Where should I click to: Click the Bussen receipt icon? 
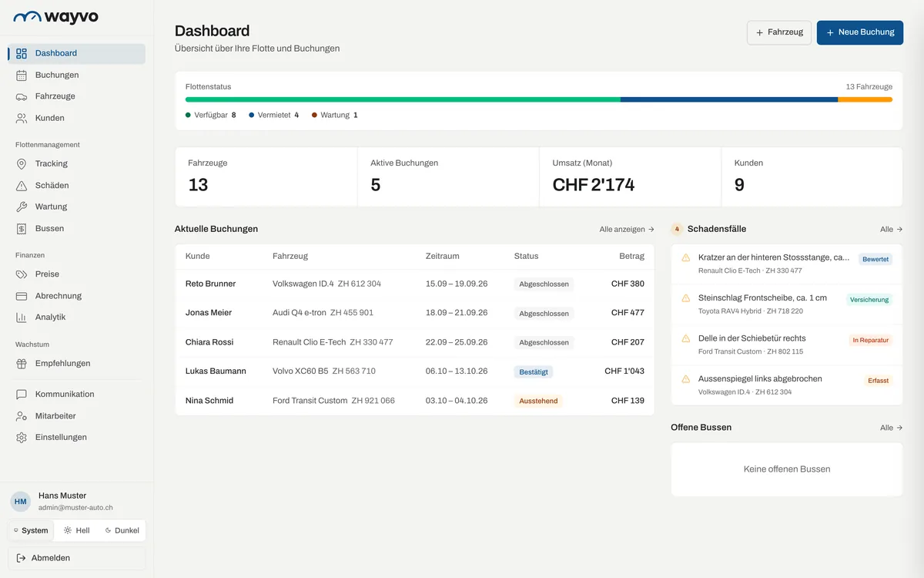[x=22, y=228]
